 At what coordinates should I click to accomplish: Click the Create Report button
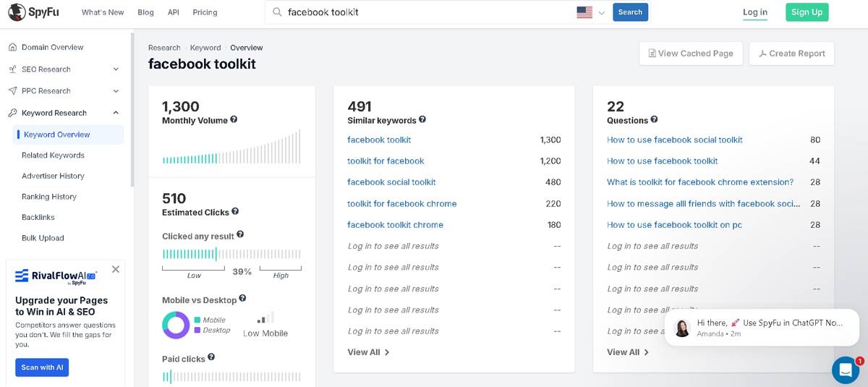point(791,54)
